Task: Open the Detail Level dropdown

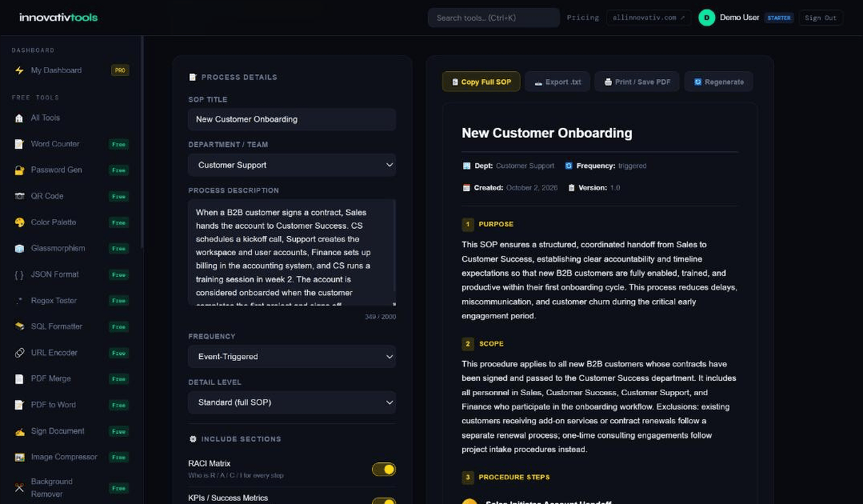Action: coord(292,402)
